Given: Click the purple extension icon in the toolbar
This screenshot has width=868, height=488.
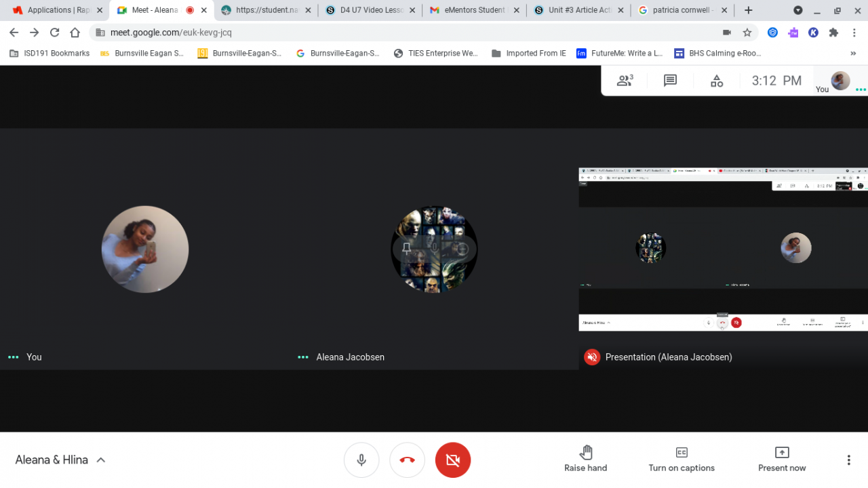Looking at the screenshot, I should click(793, 32).
